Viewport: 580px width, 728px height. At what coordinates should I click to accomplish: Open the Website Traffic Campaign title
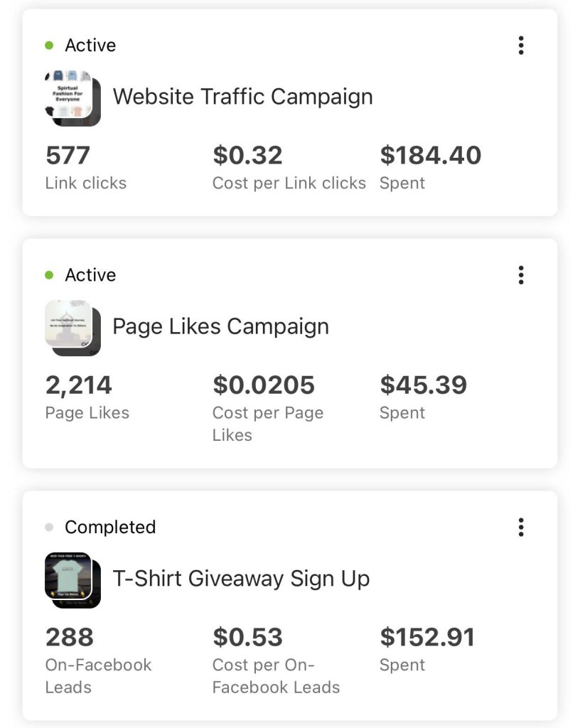tap(243, 97)
